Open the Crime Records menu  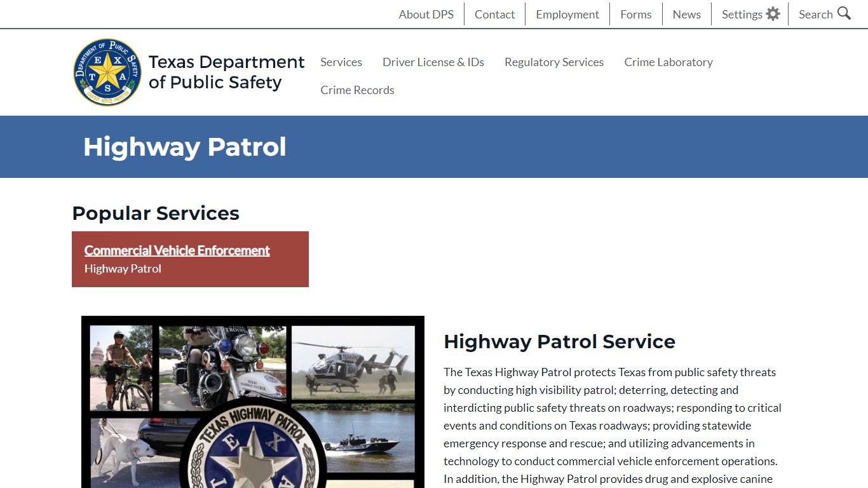[x=357, y=90]
